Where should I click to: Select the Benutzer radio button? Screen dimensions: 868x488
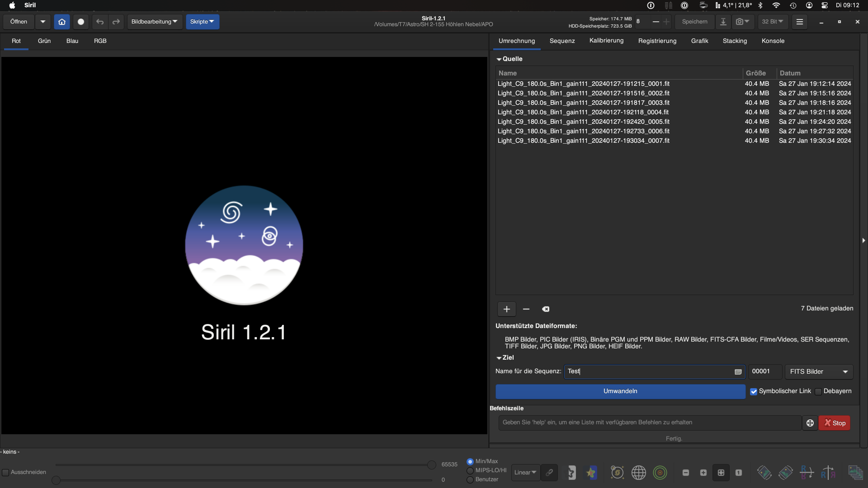pos(470,480)
